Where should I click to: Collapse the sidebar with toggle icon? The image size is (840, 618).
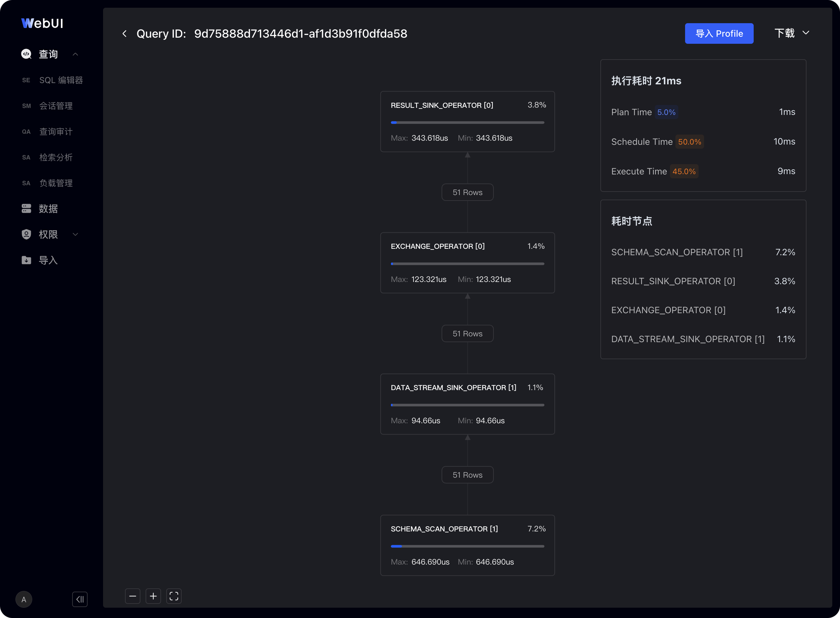80,599
